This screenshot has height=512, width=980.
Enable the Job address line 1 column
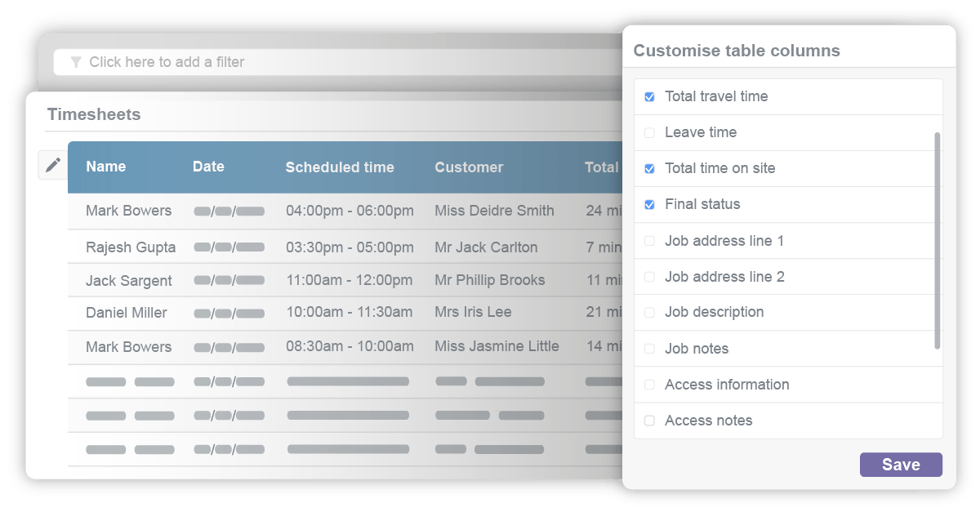(x=649, y=240)
